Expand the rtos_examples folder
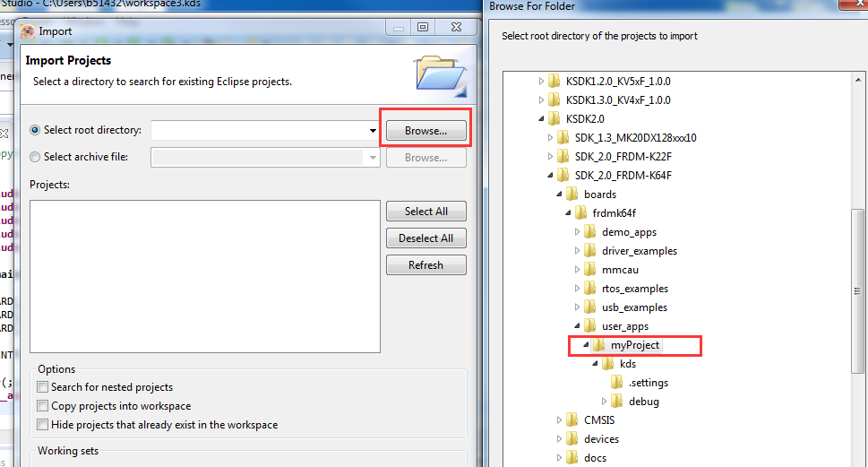 tap(578, 288)
